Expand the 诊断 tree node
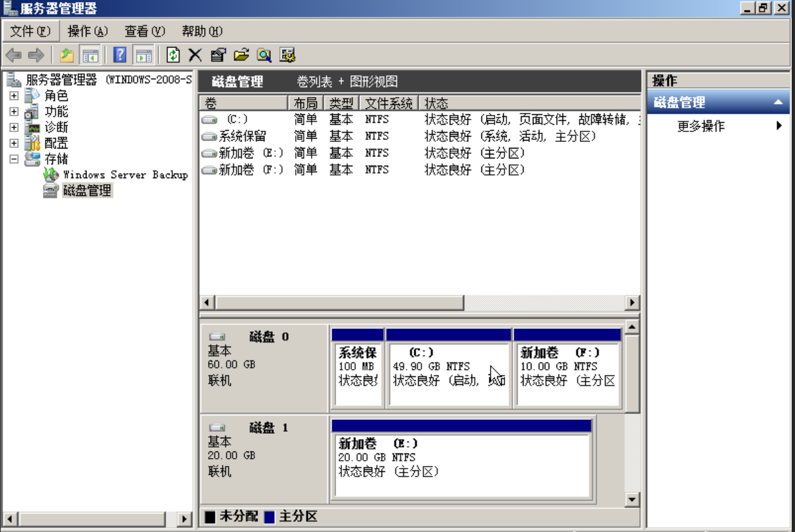This screenshot has width=795, height=532. point(14,127)
